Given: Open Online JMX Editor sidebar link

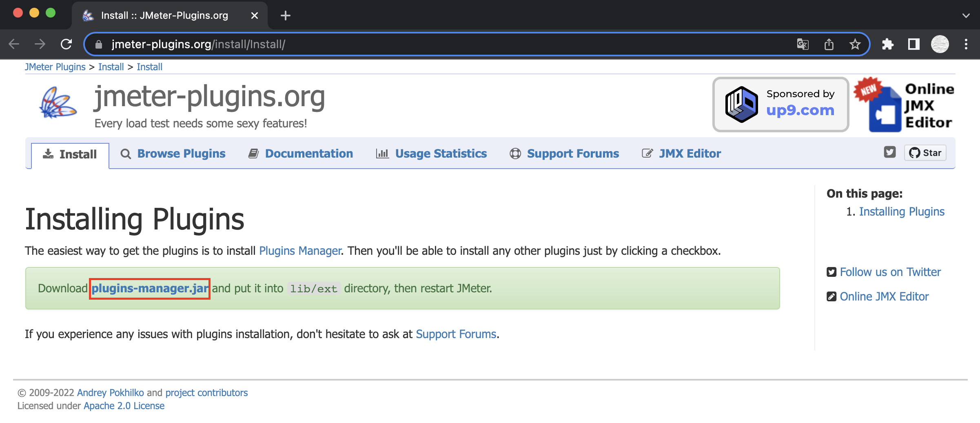Looking at the screenshot, I should [884, 296].
